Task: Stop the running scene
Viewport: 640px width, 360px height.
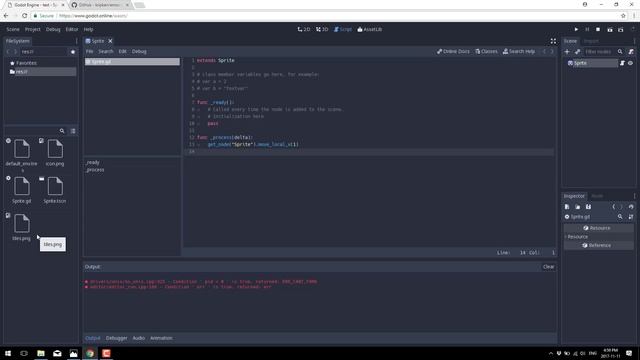Action: (598, 29)
